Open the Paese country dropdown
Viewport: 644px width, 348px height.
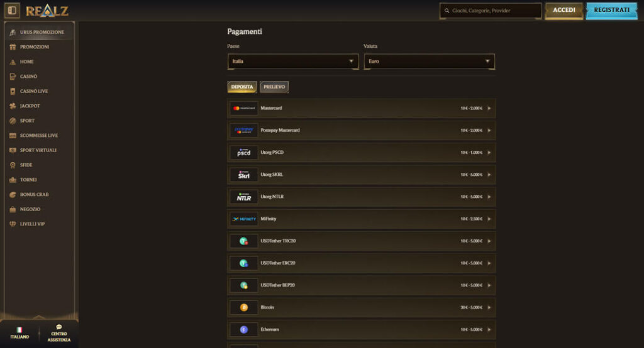tap(293, 61)
